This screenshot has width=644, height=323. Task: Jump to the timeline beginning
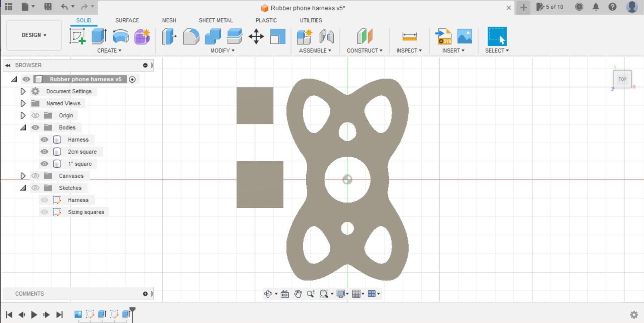coord(9,315)
